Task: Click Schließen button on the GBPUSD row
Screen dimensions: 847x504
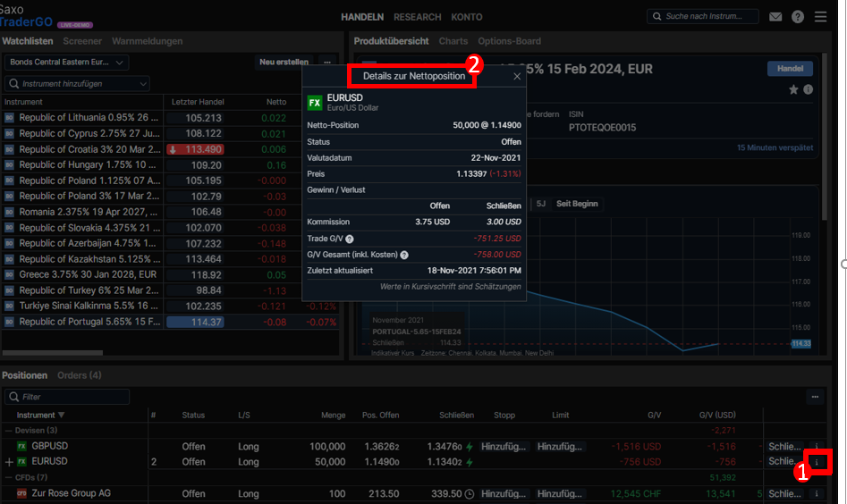Action: 785,446
